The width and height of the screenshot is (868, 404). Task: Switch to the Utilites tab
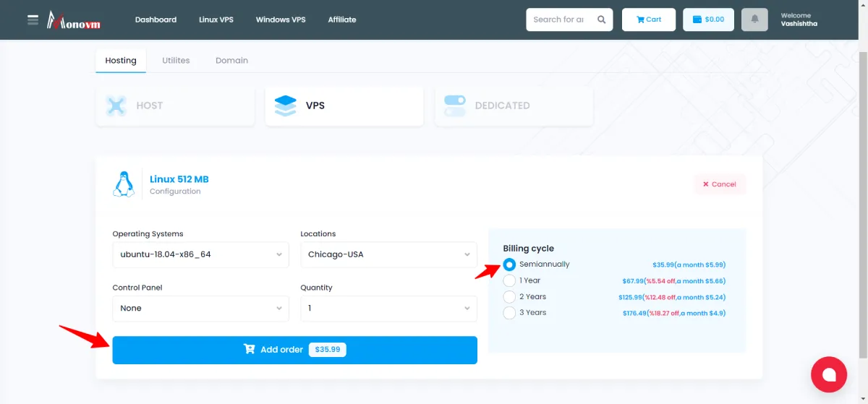176,61
